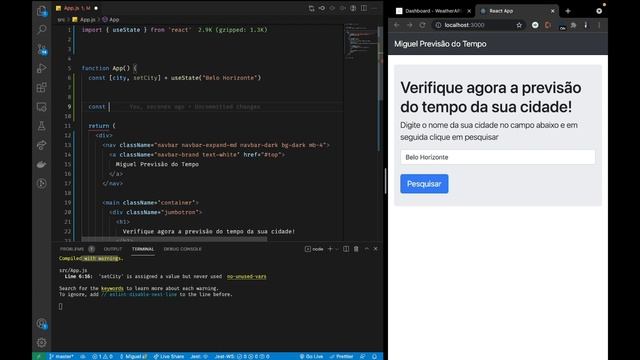640x360 pixels.
Task: Click the keywords link in terminal
Action: (x=112, y=288)
